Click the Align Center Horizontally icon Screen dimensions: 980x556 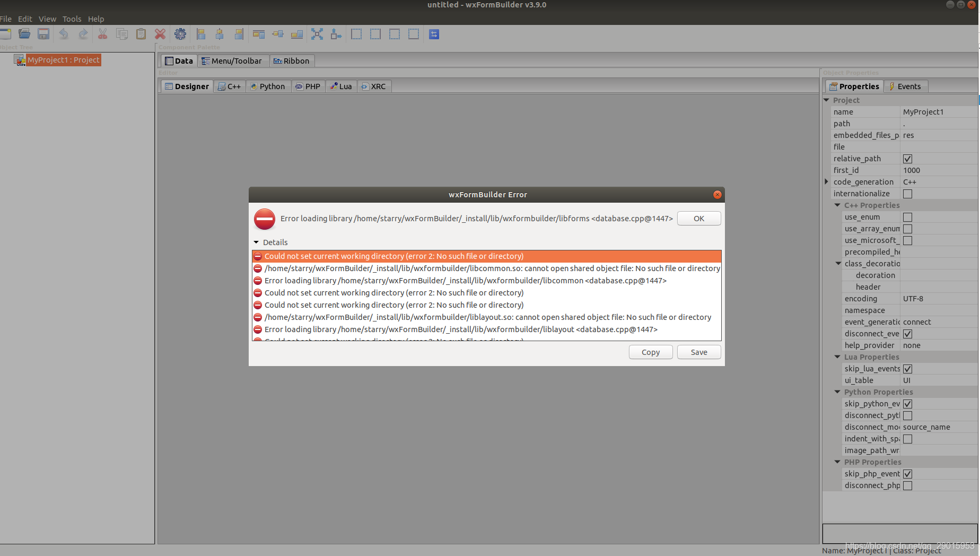coord(220,34)
